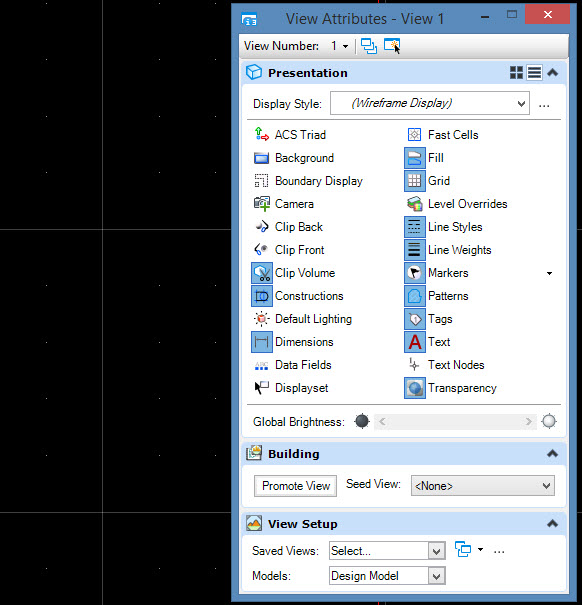The height and width of the screenshot is (605, 582).
Task: Disable the Clip Volume attribute
Action: (262, 273)
